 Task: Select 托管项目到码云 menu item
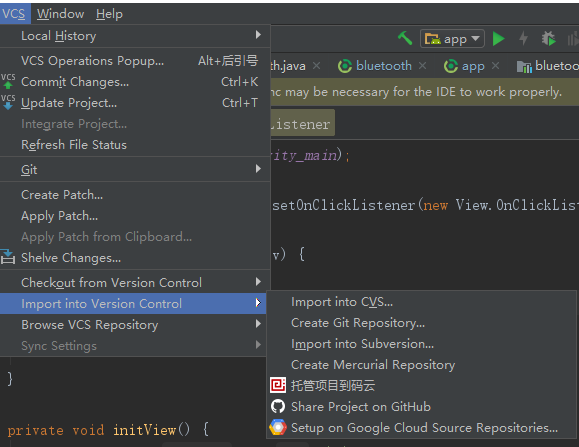421,386
